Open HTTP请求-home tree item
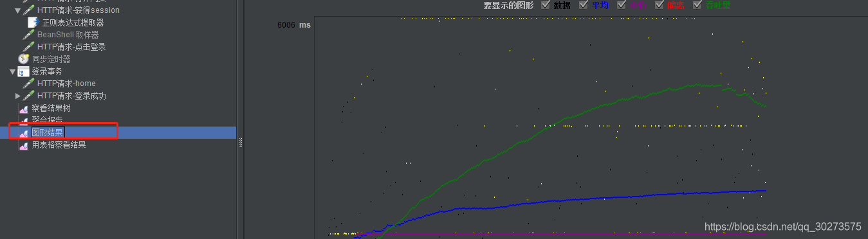The height and width of the screenshot is (239, 868). pyautogui.click(x=66, y=84)
